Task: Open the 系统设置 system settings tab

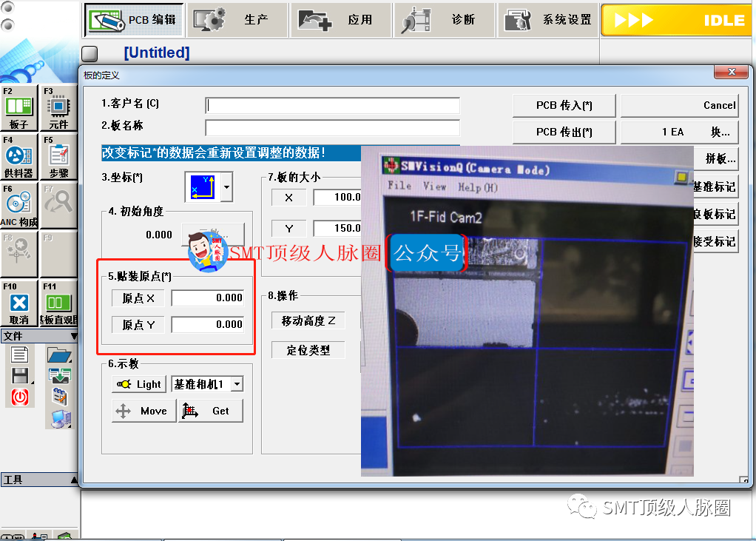Action: coord(547,20)
